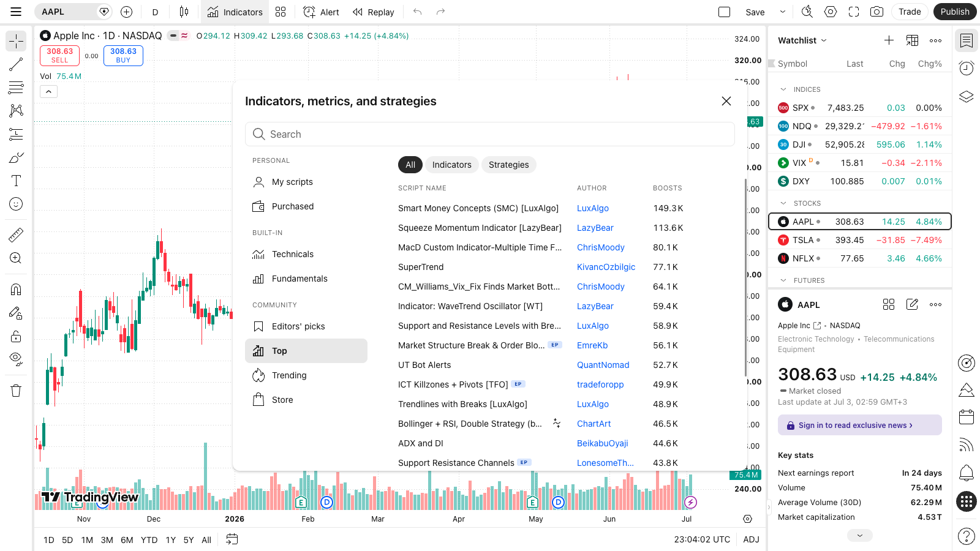Open the layout setup grid icon
The width and height of the screenshot is (980, 551).
281,12
